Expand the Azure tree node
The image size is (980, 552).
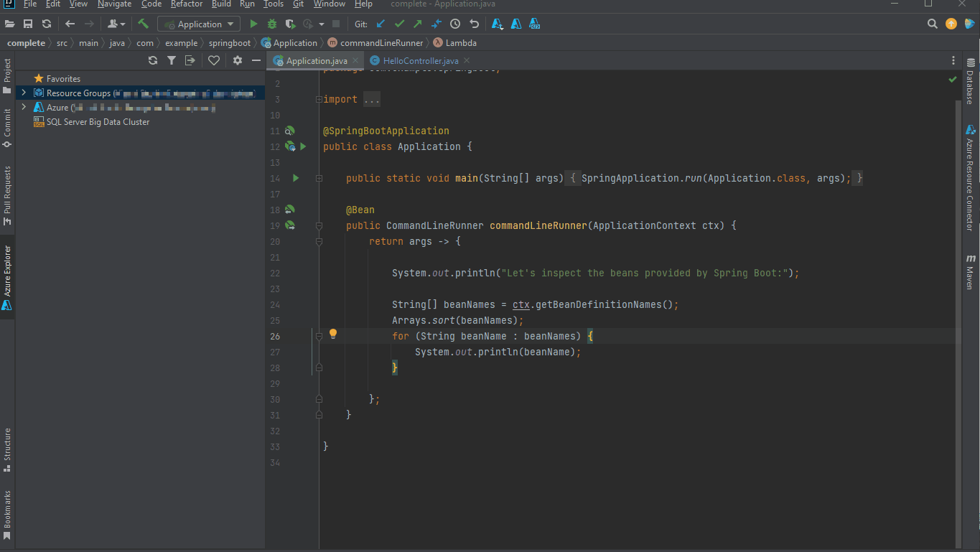coord(24,108)
